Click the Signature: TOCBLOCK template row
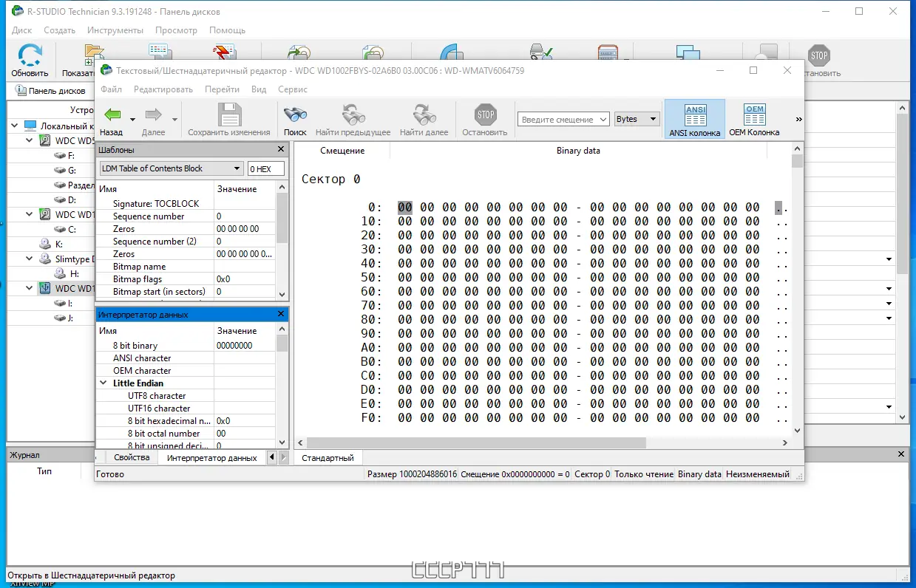 (186, 204)
